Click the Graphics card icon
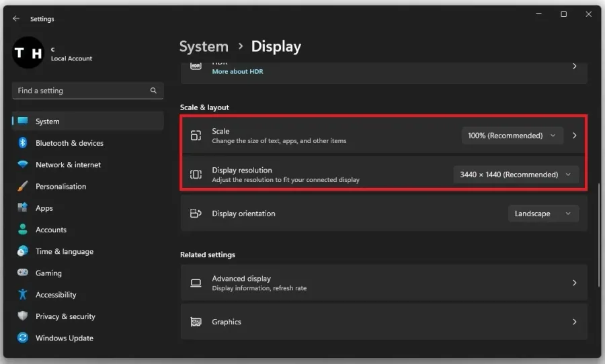The width and height of the screenshot is (605, 364). pos(196,322)
